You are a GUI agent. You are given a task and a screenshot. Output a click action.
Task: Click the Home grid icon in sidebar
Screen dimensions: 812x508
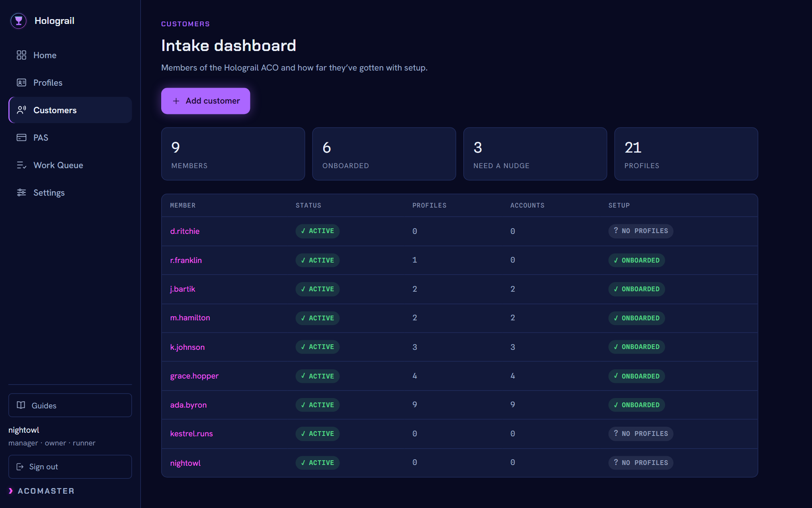pyautogui.click(x=21, y=55)
